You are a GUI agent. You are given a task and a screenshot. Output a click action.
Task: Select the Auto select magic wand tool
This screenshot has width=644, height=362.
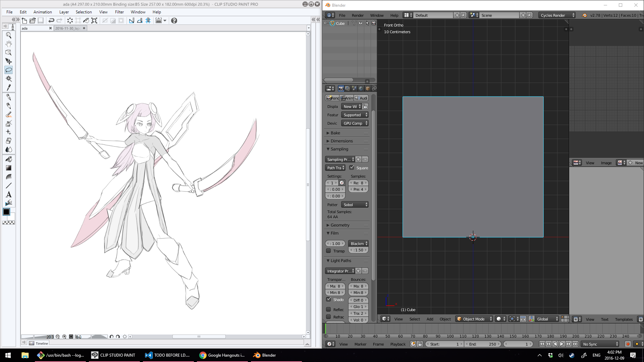(x=9, y=79)
